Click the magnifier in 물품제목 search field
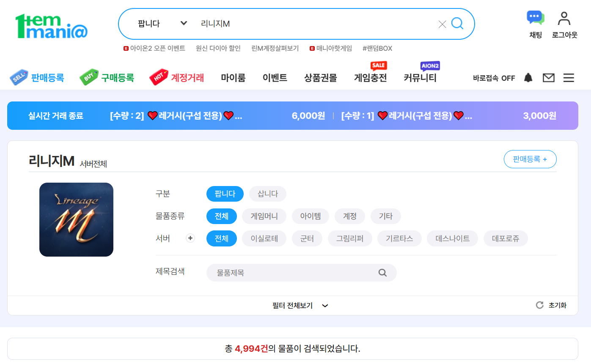 [x=382, y=273]
